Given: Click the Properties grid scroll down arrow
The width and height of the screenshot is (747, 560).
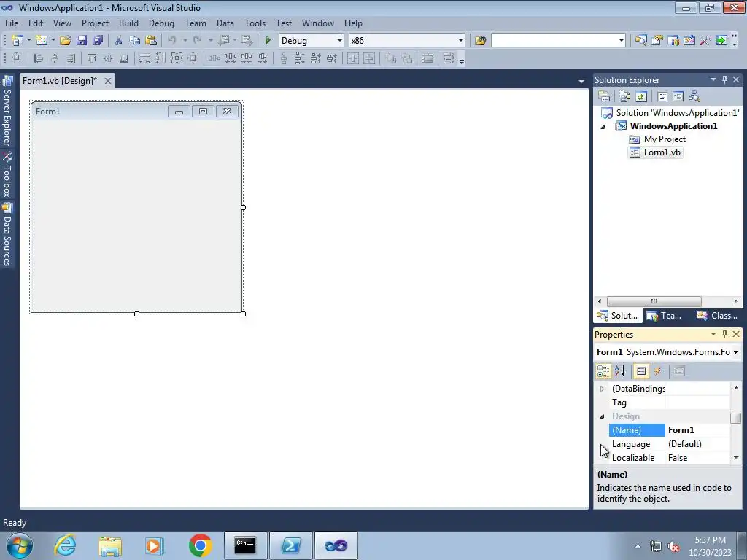Looking at the screenshot, I should 736,458.
